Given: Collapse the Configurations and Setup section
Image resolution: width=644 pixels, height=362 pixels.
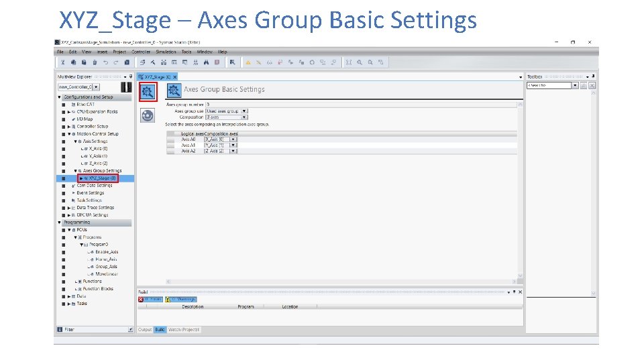Looking at the screenshot, I should 59,97.
